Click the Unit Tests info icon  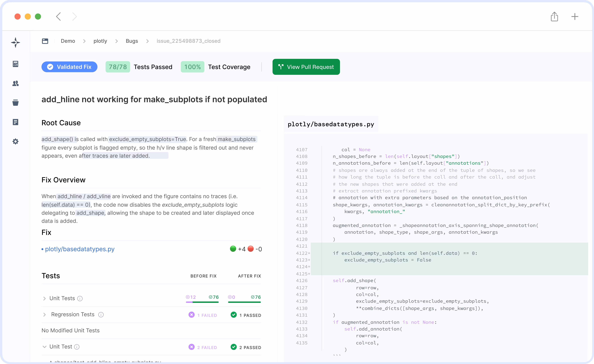[80, 299]
